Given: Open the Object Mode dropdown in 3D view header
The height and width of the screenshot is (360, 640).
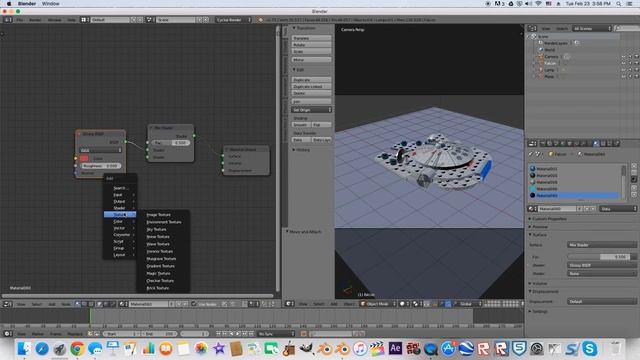Looking at the screenshot, I should (x=378, y=304).
